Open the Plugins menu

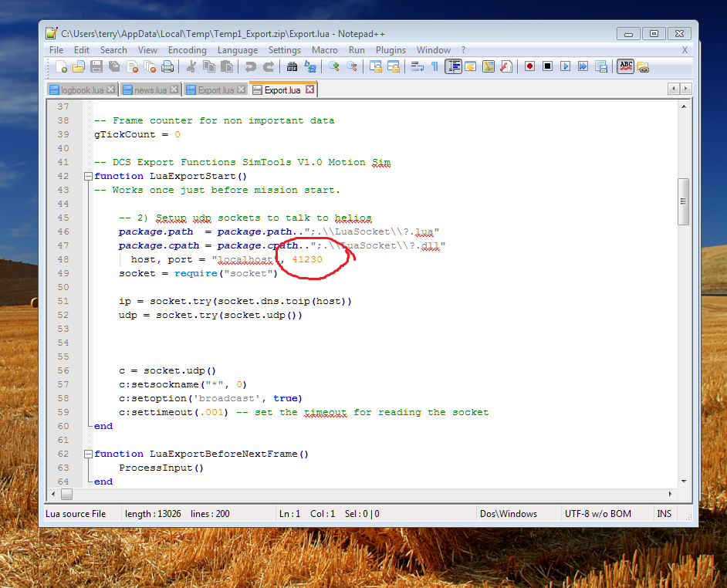(391, 50)
